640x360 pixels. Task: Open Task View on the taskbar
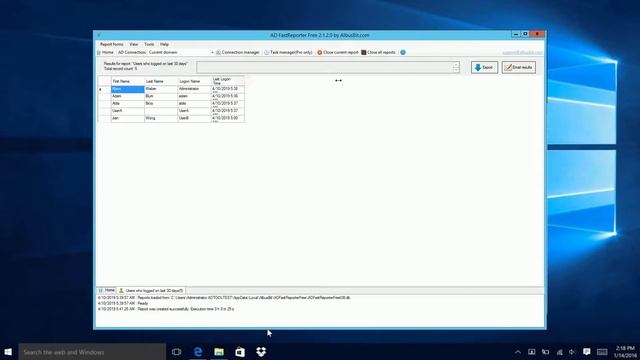(176, 352)
